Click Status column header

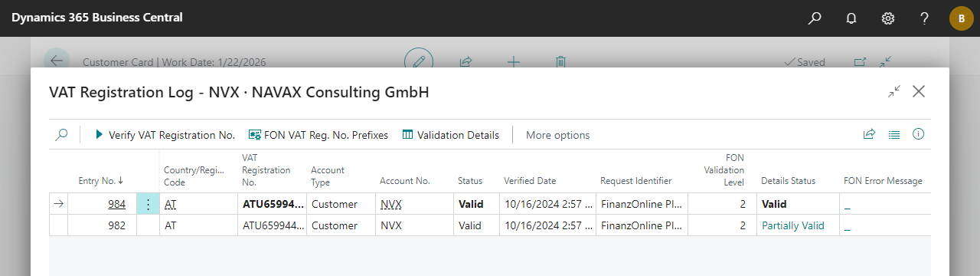(470, 181)
